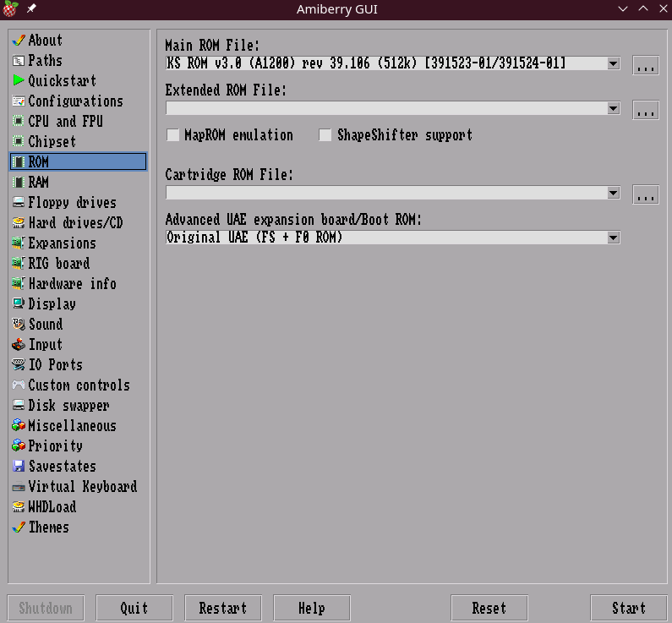
Task: Click the KS ROM v3.0 (A1200) field text
Action: tap(365, 63)
